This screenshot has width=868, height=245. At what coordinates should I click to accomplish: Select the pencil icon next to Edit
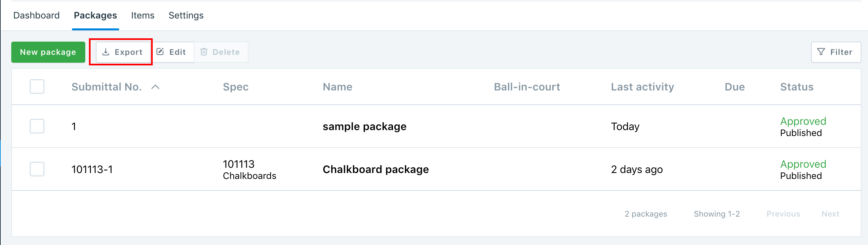(x=160, y=52)
